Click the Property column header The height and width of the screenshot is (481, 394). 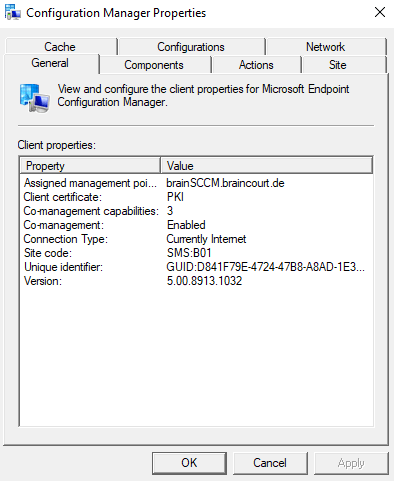[x=90, y=166]
